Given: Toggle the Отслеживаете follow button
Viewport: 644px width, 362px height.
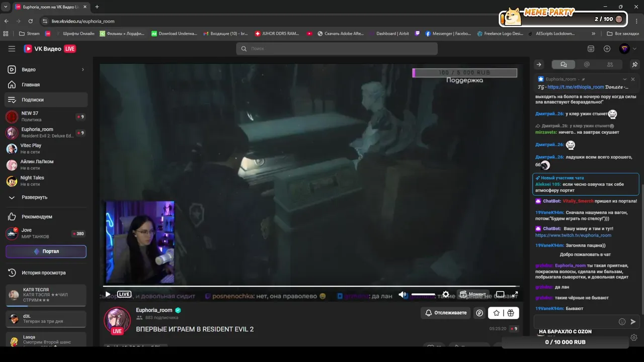Looking at the screenshot, I should (x=446, y=313).
